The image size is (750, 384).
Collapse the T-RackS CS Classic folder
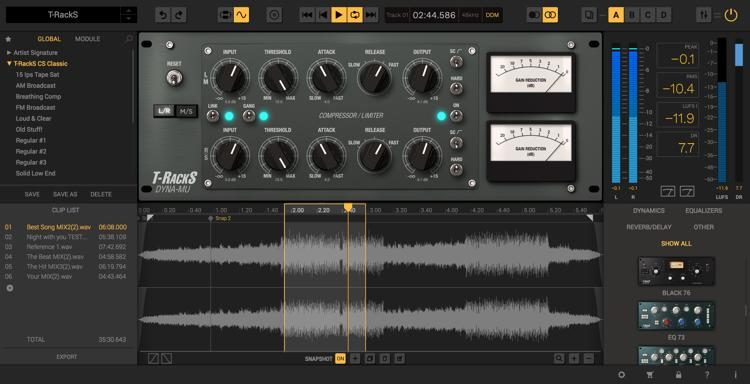[x=37, y=64]
